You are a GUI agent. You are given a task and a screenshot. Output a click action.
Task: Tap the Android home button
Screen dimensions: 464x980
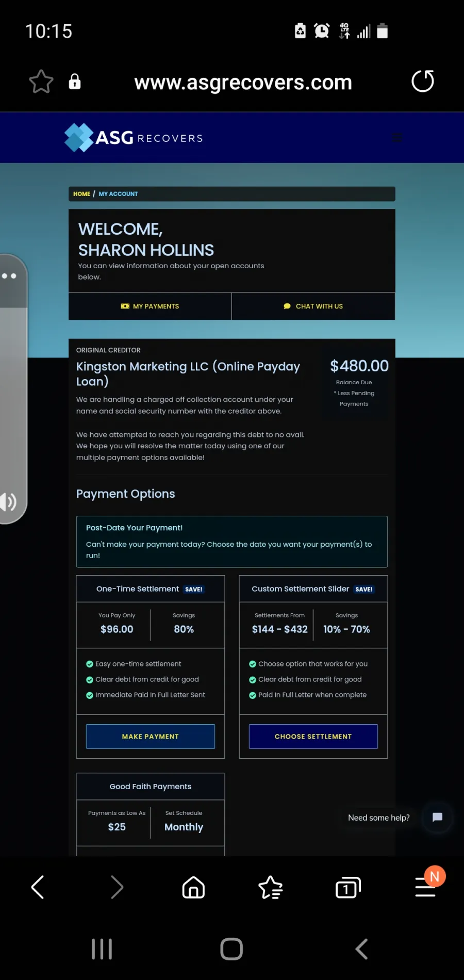(x=231, y=949)
